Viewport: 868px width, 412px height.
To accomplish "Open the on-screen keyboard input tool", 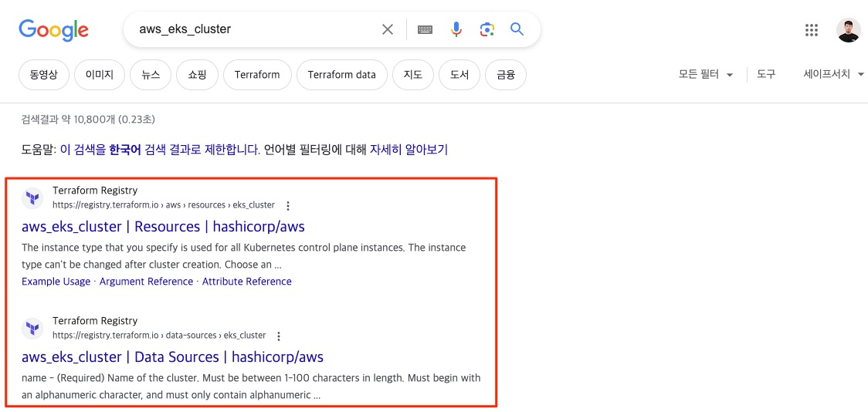I will [426, 30].
